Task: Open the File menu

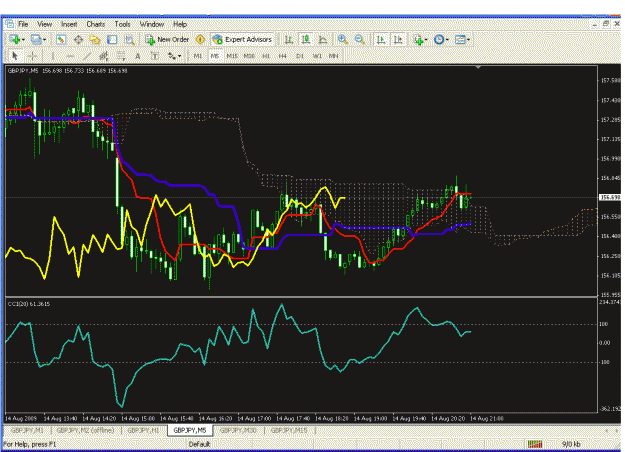Action: pos(23,24)
